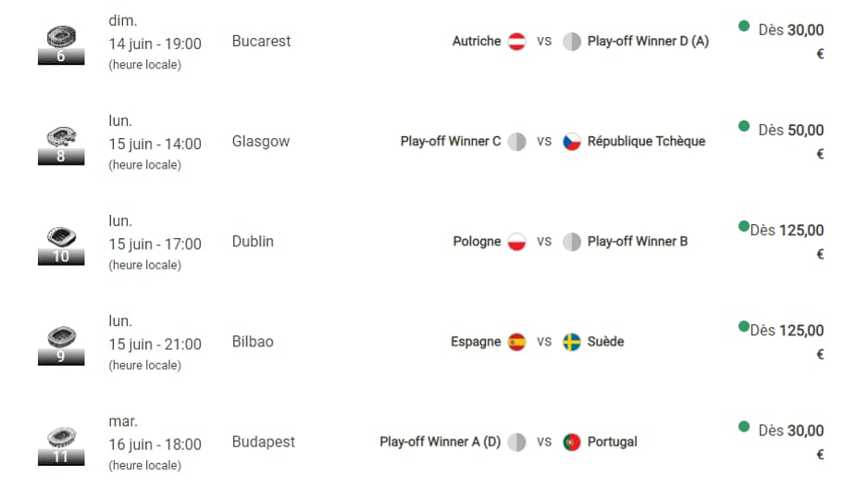Select the stadium icon numbered 10
Screen dimensions: 868x489
pyautogui.click(x=61, y=244)
